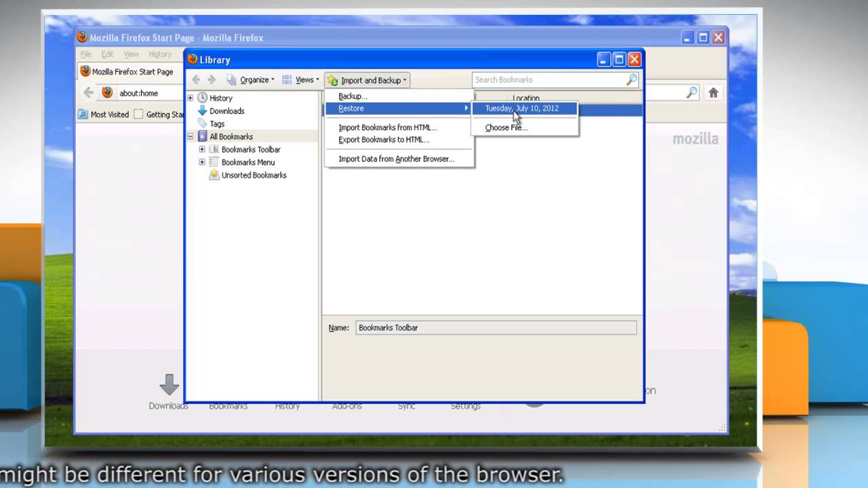The height and width of the screenshot is (488, 868).
Task: Click the Tags icon in sidebar
Action: (x=202, y=124)
